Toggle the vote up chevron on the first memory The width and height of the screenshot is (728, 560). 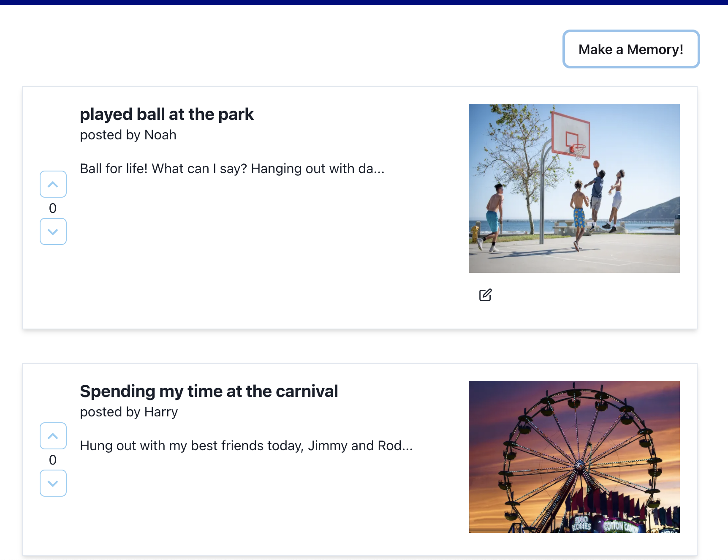[53, 184]
